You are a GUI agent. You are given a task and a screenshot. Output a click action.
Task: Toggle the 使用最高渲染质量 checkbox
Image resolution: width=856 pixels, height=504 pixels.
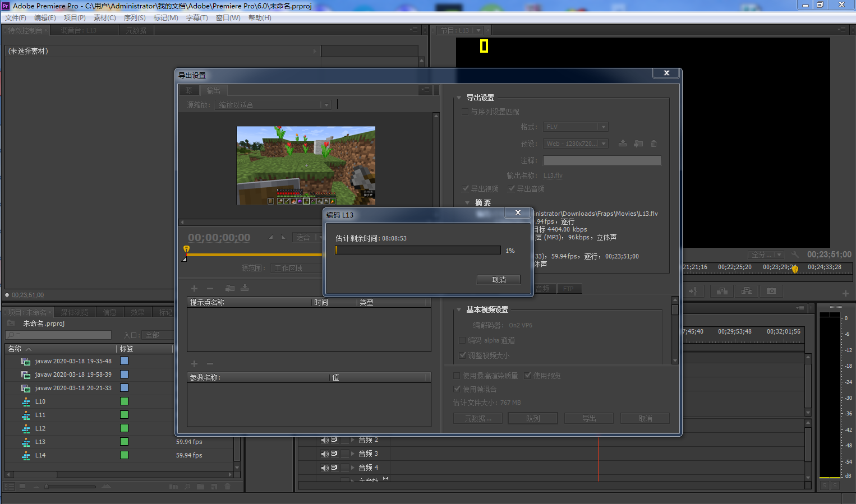457,376
